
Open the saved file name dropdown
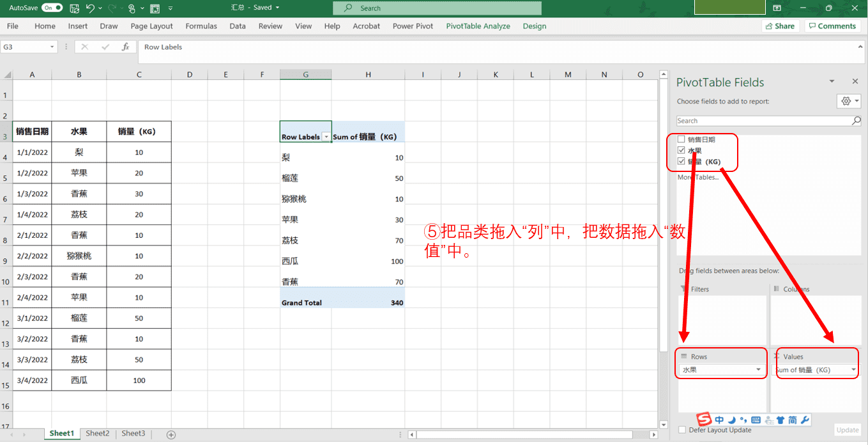pos(277,8)
